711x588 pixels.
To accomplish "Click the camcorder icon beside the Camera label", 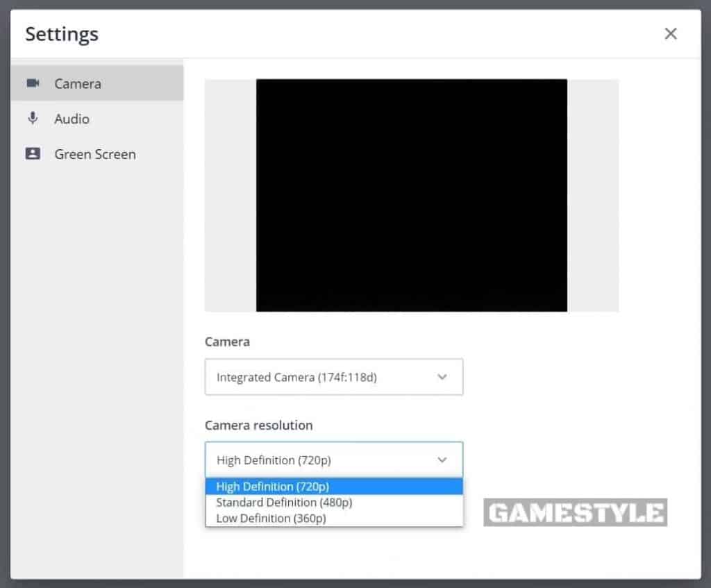I will (x=33, y=83).
